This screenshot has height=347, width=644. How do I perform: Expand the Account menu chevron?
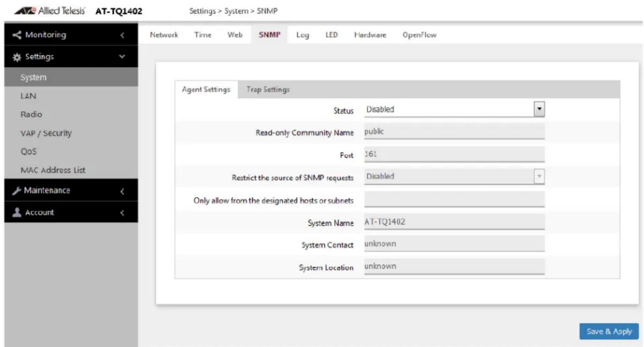pos(122,213)
